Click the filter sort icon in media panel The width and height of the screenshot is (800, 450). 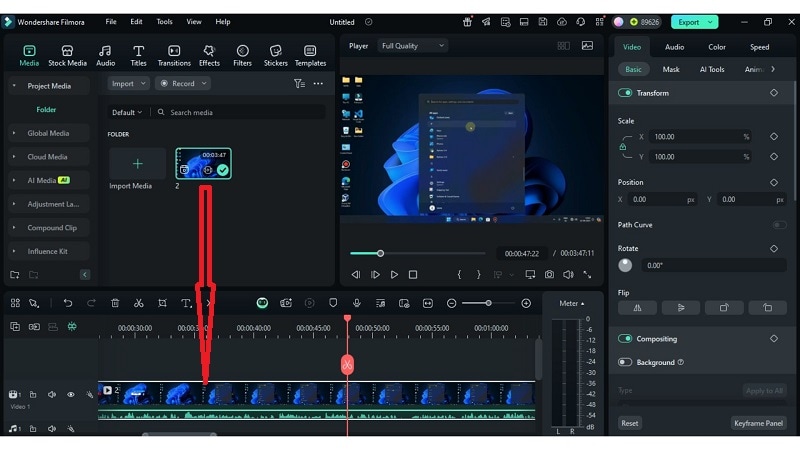coord(299,84)
